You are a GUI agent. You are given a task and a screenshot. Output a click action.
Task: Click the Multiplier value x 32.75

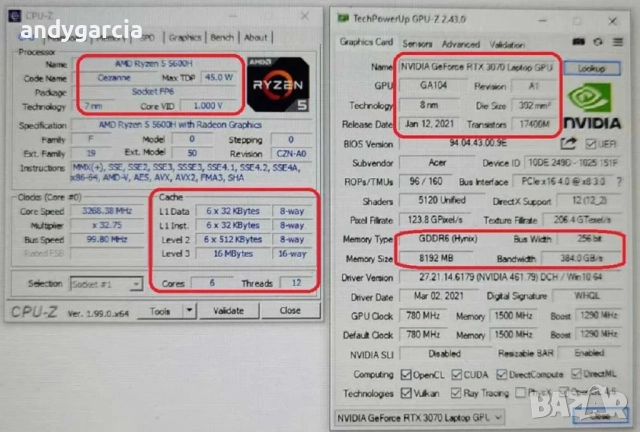(107, 225)
